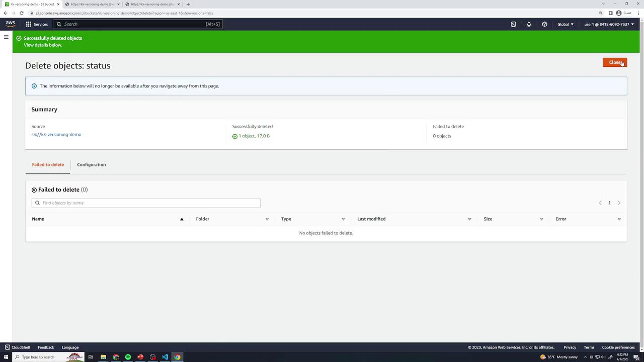The image size is (644, 362).
Task: Open the Services grid menu
Action: click(37, 24)
